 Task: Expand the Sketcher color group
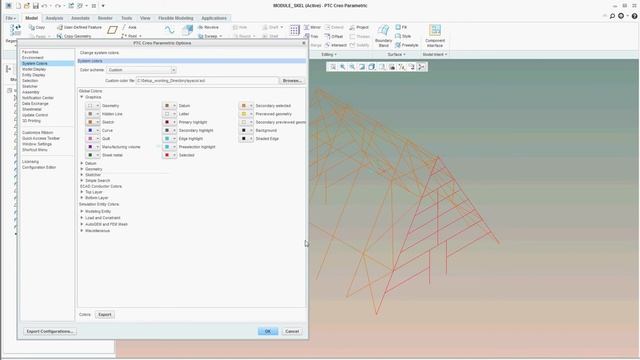coord(82,175)
